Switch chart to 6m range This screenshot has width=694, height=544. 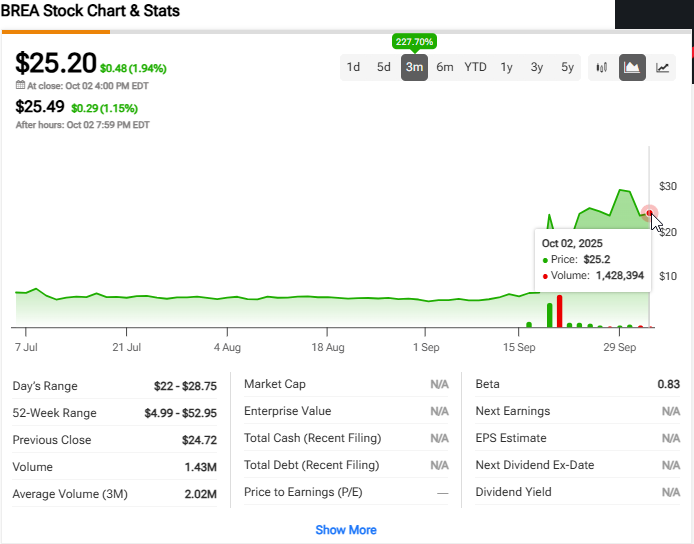445,67
